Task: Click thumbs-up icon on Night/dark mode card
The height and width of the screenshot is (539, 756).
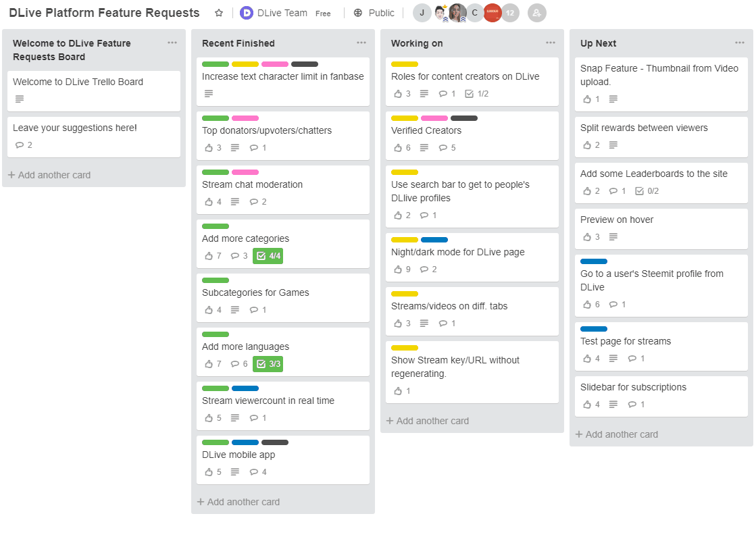Action: 398,269
